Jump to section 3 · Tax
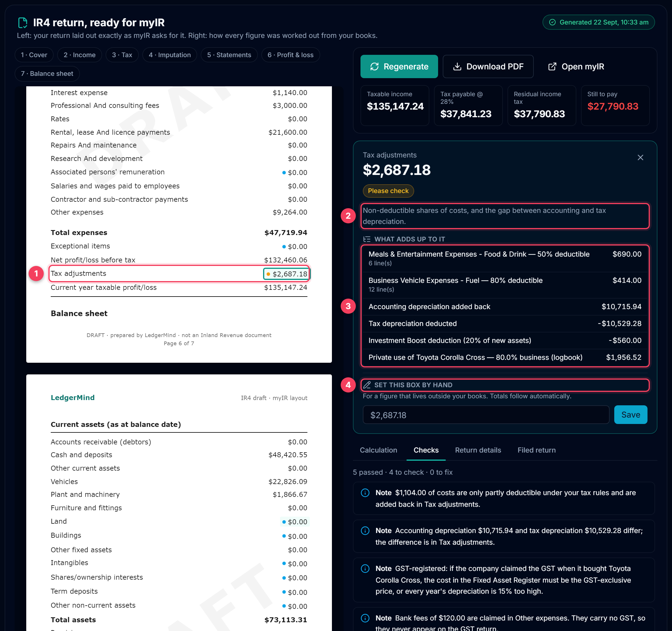Screen dimensions: 672x631 (x=122, y=55)
